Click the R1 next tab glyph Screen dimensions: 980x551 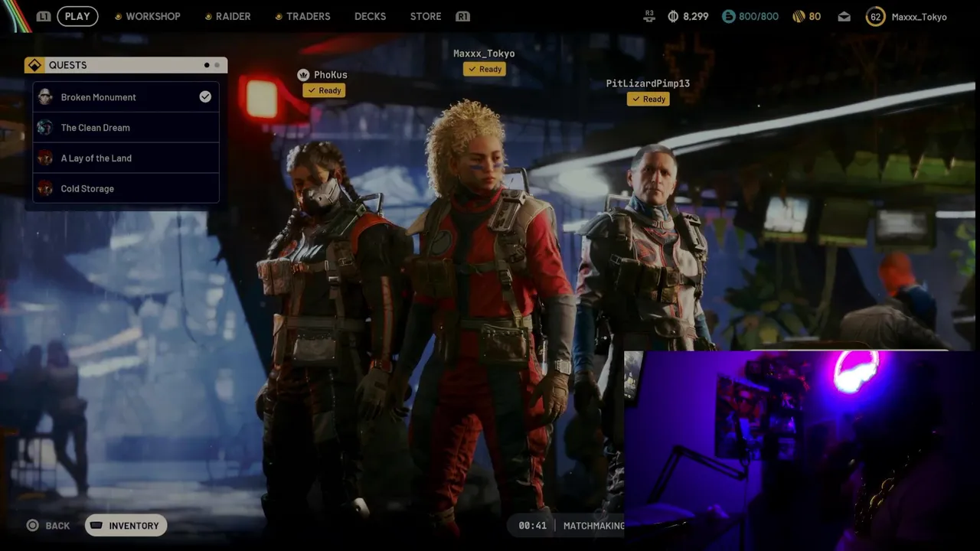coord(462,16)
